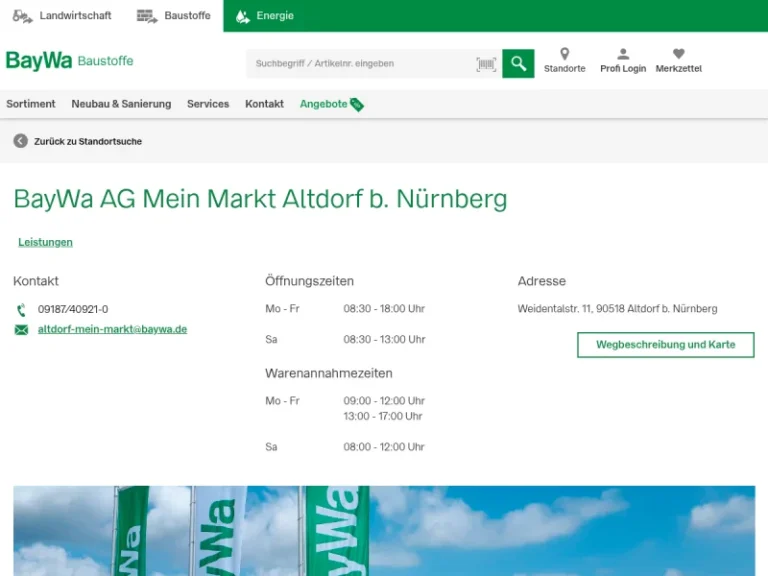Open the Sortiment menu
Viewport: 768px width, 576px height.
31,104
